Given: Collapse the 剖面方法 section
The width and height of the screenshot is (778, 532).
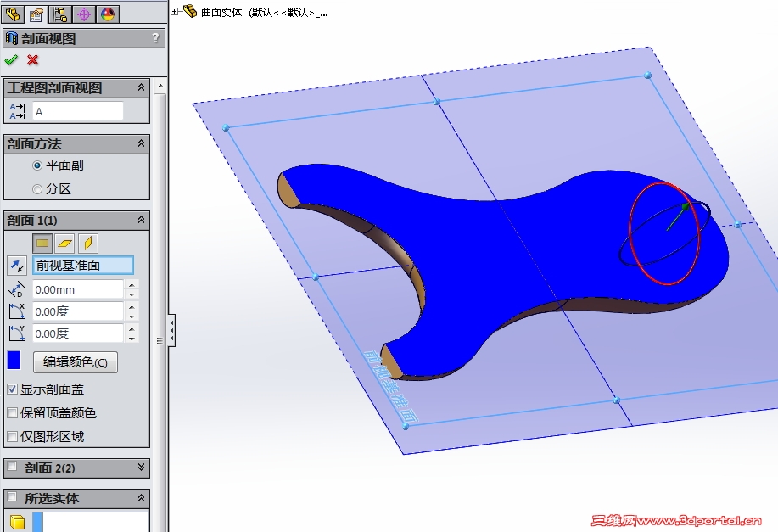Looking at the screenshot, I should (141, 144).
